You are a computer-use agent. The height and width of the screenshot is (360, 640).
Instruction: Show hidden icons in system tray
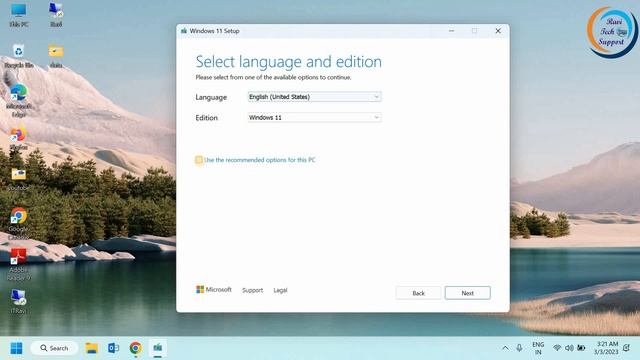pos(505,348)
